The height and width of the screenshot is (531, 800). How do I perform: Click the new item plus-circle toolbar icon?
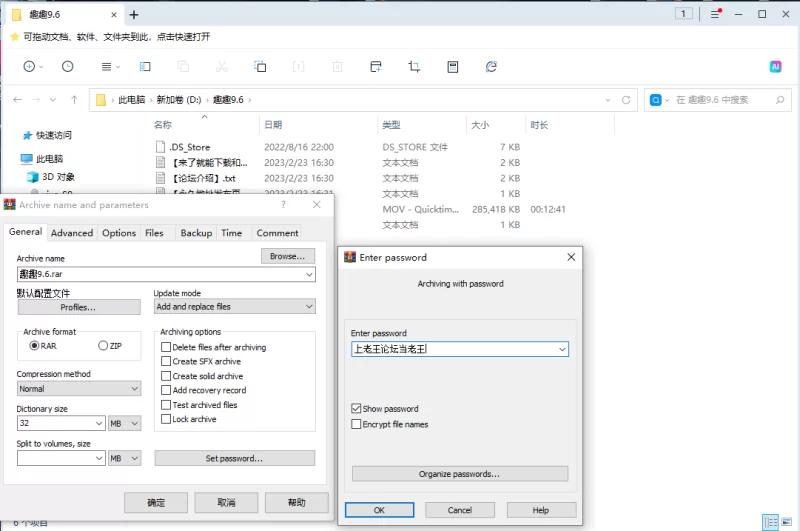pyautogui.click(x=29, y=66)
